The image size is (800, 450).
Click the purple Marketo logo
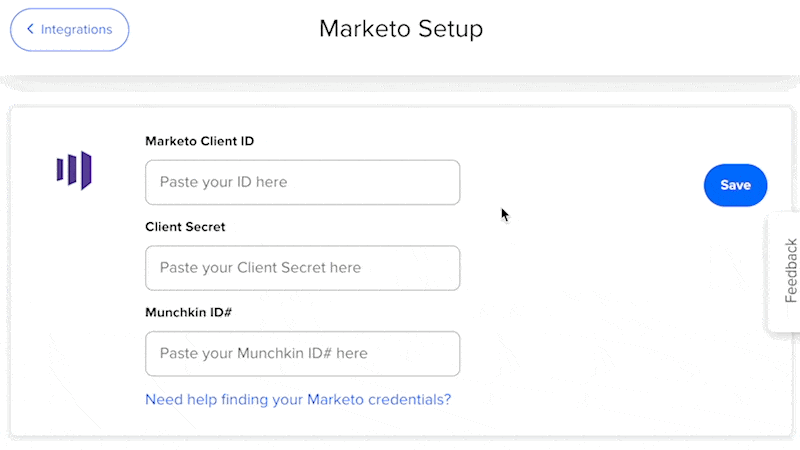pos(74,170)
